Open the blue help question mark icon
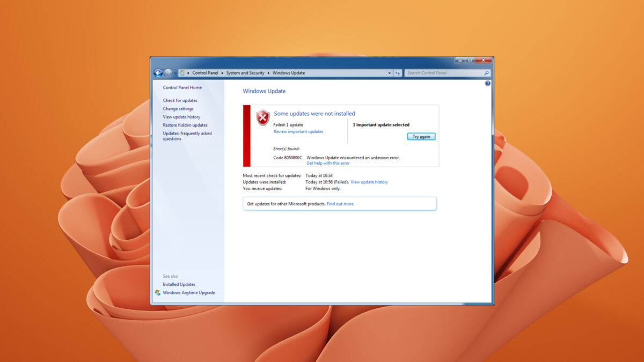The width and height of the screenshot is (644, 362). tap(487, 84)
